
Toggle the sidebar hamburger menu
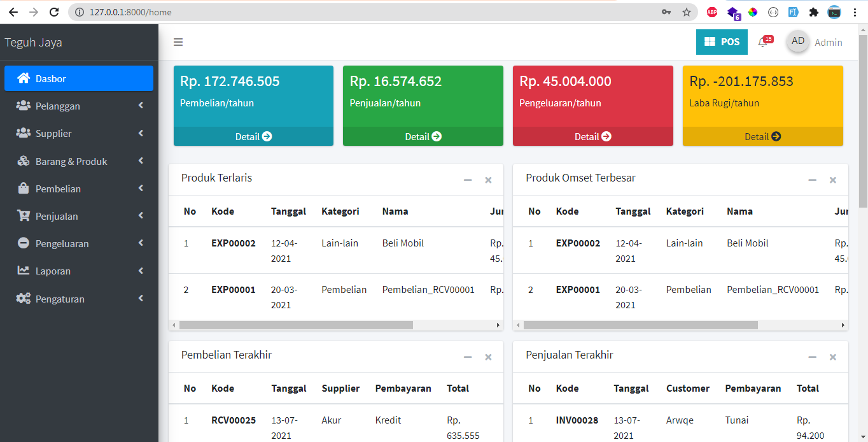click(178, 42)
